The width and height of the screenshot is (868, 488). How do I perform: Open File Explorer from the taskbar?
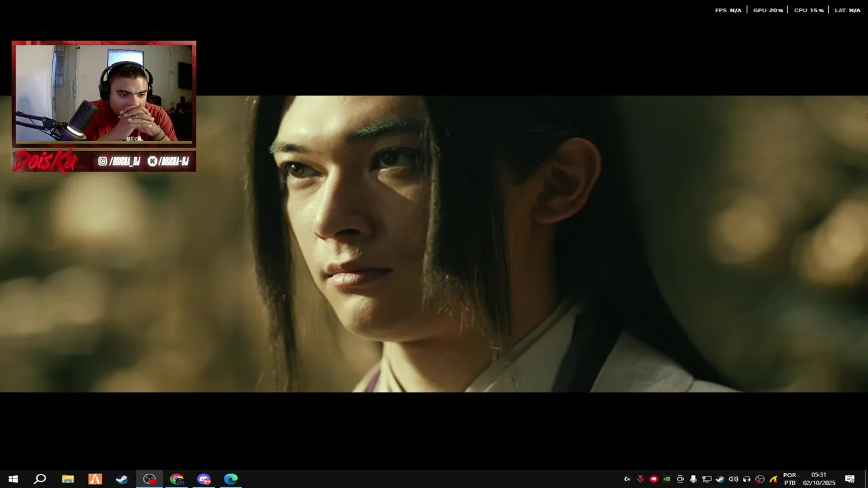pos(68,479)
